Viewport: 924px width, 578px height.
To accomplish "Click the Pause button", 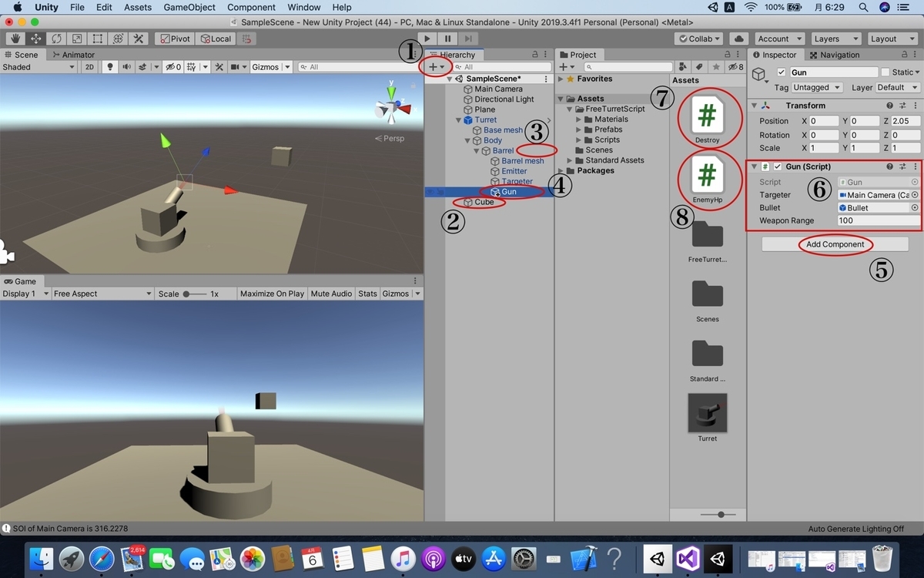I will click(448, 39).
